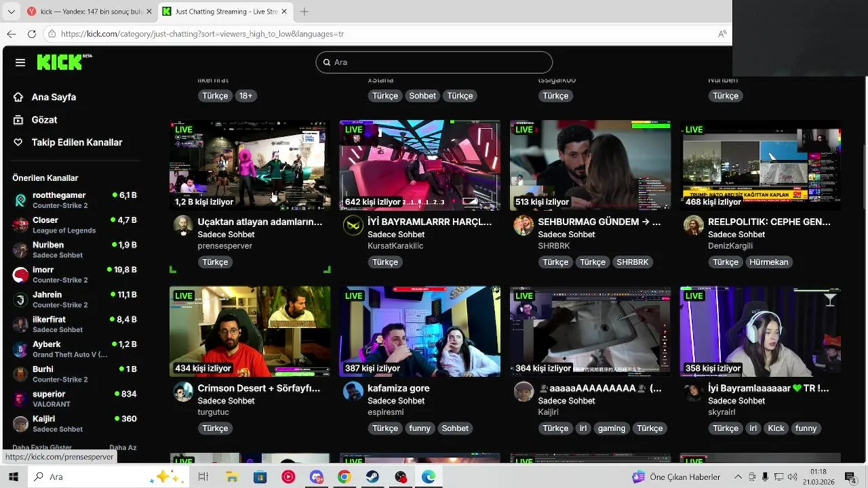
Task: Open skyrairl stream thumbnail
Action: point(760,331)
